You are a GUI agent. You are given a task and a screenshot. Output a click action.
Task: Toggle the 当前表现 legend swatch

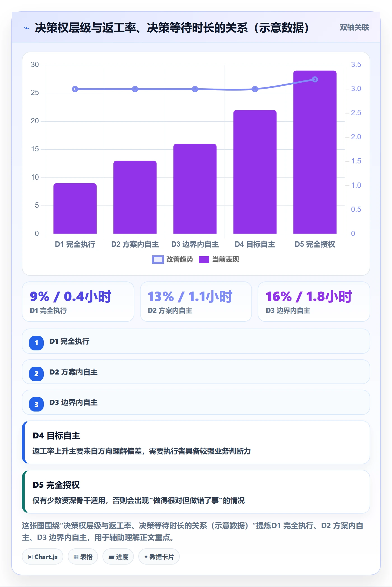(204, 260)
